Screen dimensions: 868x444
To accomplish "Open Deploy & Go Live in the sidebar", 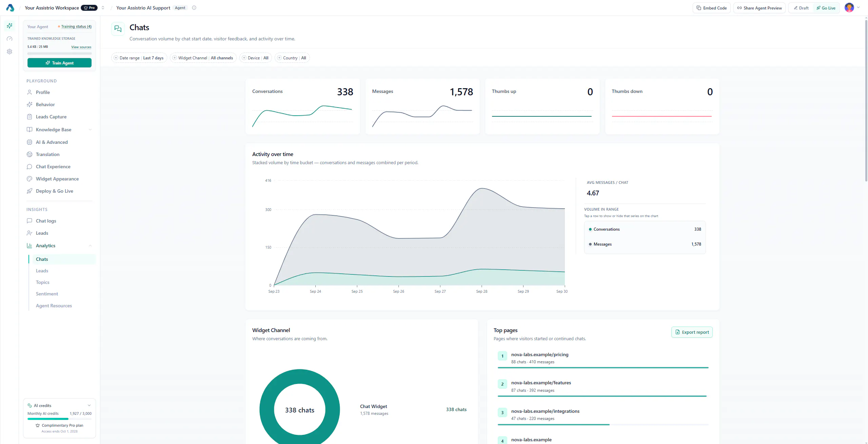I will (x=59, y=191).
